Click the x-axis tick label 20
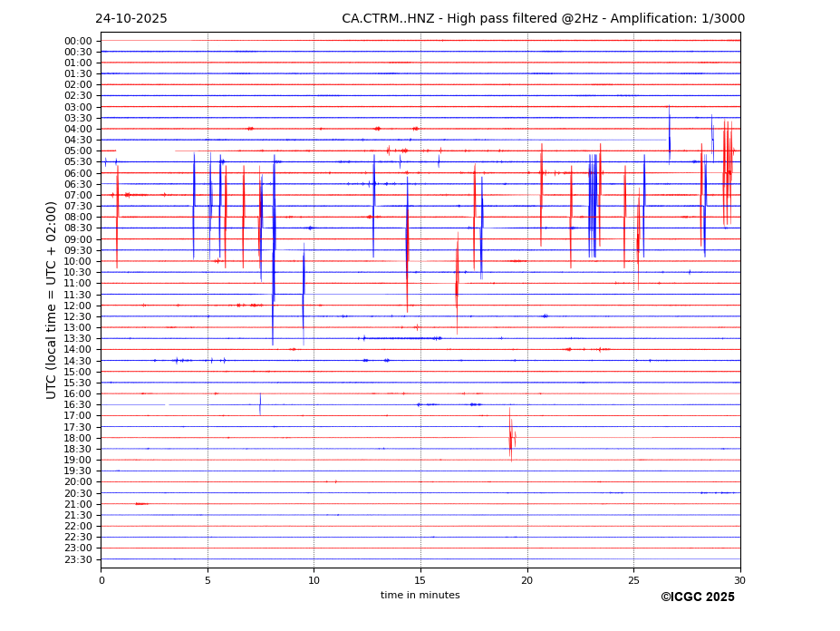Screen dimensions: 840x631 [x=527, y=580]
